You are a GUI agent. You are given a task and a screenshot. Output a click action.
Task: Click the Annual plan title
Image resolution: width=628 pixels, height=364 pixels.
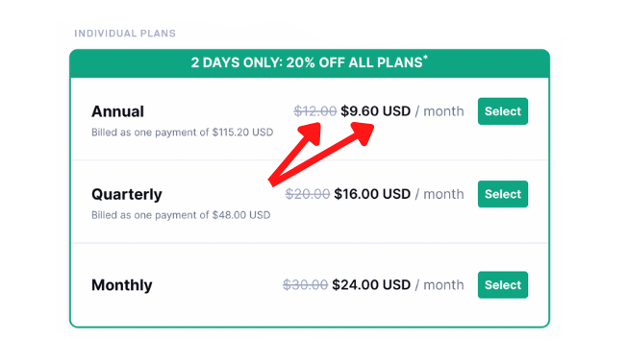point(117,111)
